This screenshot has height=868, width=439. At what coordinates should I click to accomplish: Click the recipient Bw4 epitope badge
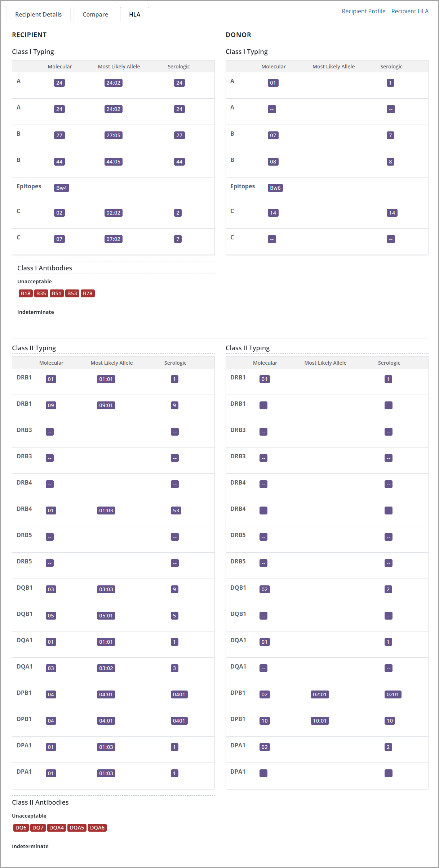62,188
